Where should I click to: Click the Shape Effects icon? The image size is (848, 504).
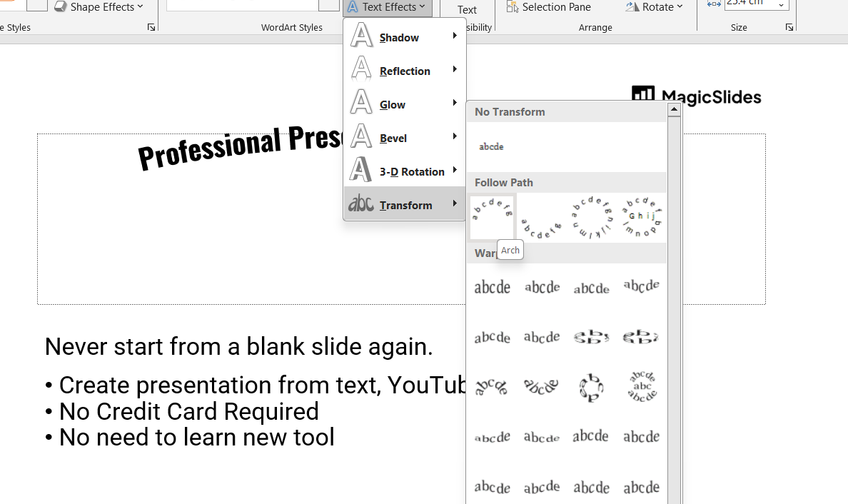(60, 6)
